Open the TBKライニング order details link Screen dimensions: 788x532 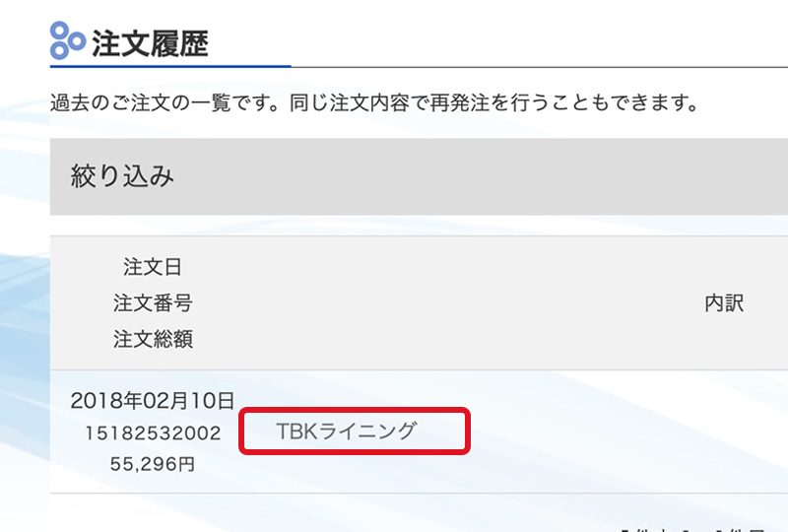pyautogui.click(x=347, y=431)
